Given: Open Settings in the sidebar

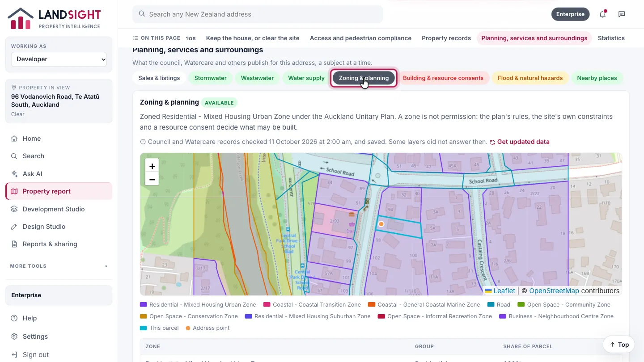Looking at the screenshot, I should 59,337.
